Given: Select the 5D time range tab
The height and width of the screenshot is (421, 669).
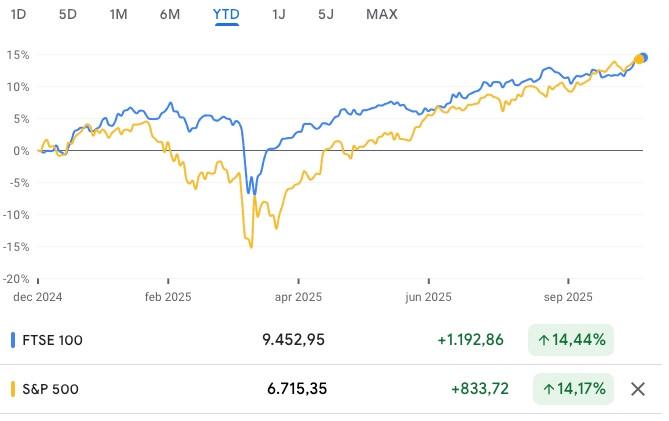Looking at the screenshot, I should pos(68,14).
